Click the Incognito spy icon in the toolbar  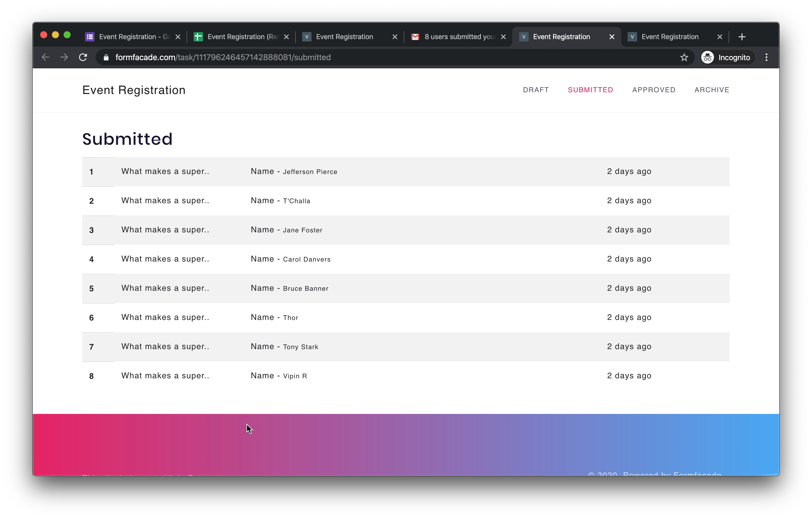coord(707,57)
